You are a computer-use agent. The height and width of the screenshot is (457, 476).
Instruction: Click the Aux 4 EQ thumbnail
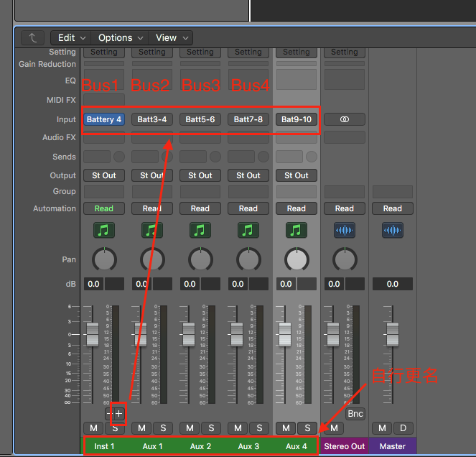click(297, 79)
